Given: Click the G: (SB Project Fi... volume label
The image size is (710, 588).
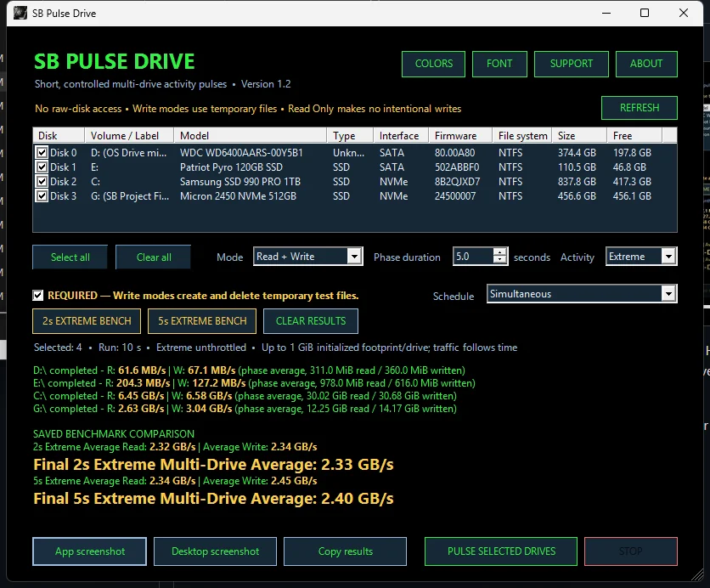Looking at the screenshot, I should 130,196.
